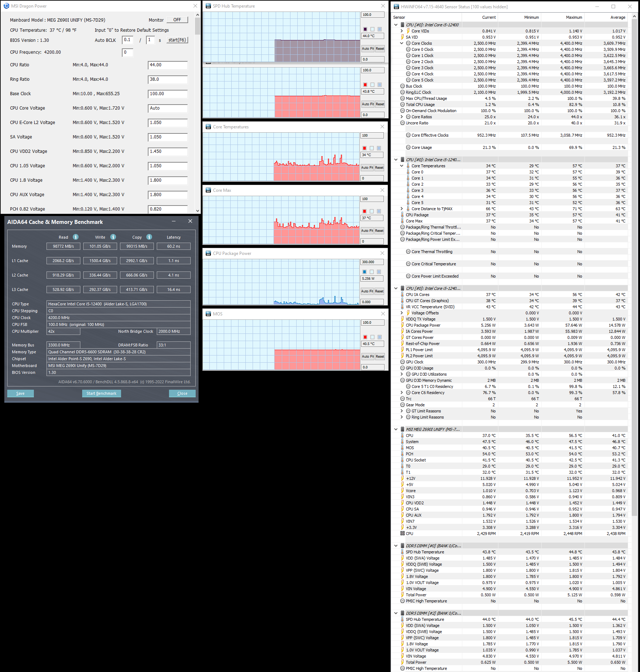Click the CPU Package Power graph window icon
This screenshot has height=672, width=640.
(x=208, y=253)
